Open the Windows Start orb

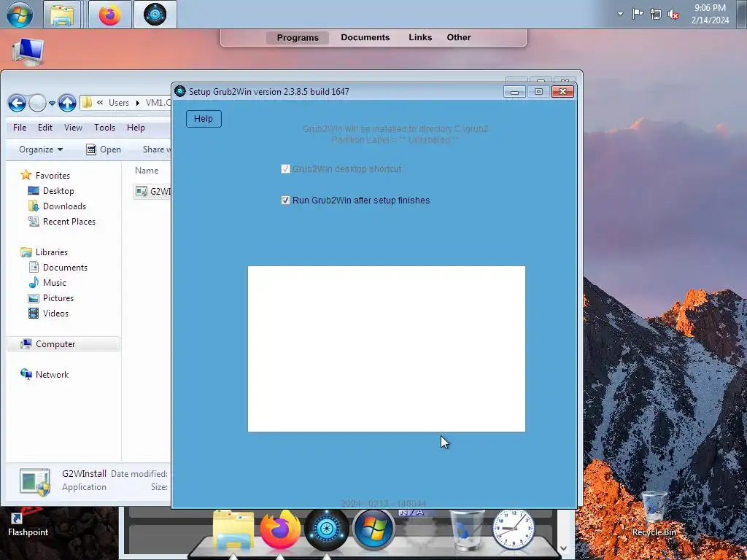[x=20, y=15]
